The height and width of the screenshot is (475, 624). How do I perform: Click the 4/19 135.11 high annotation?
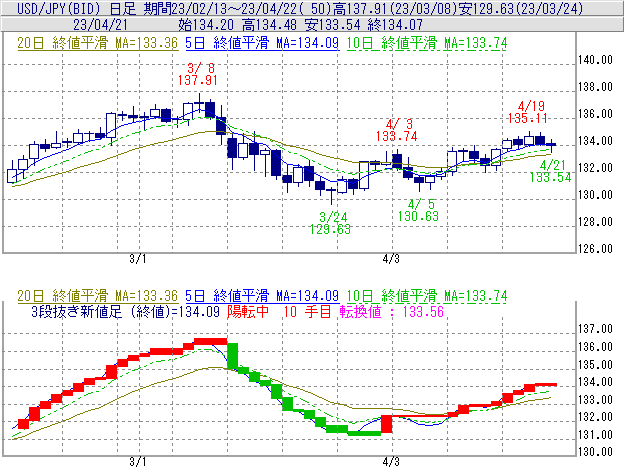528,112
